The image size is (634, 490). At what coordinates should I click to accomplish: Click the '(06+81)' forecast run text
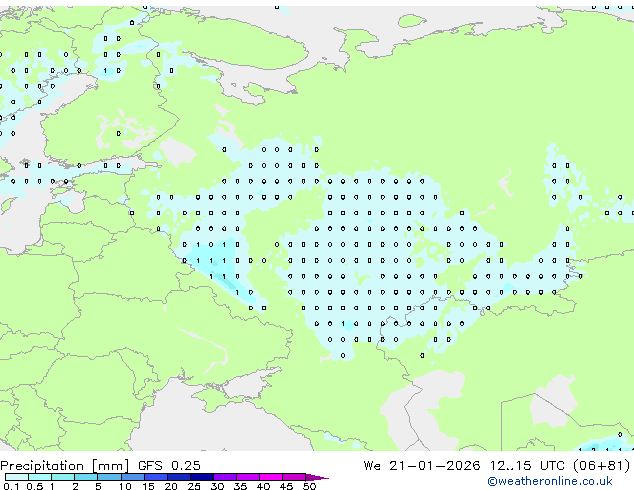[602, 466]
